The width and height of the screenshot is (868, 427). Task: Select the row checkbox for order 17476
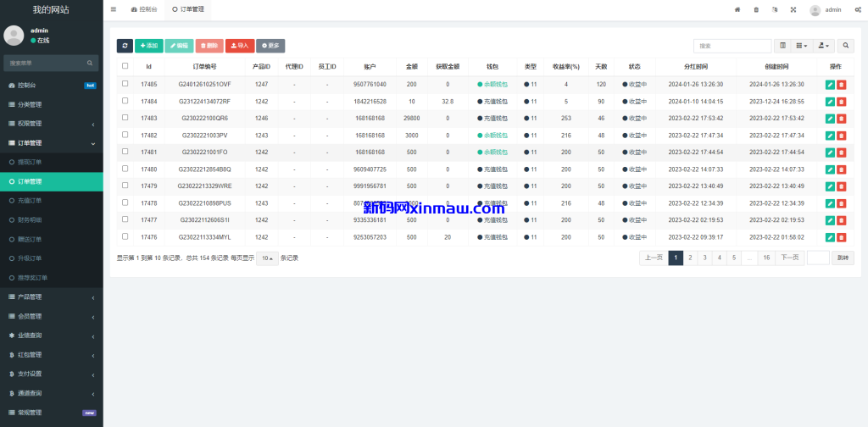click(x=125, y=237)
